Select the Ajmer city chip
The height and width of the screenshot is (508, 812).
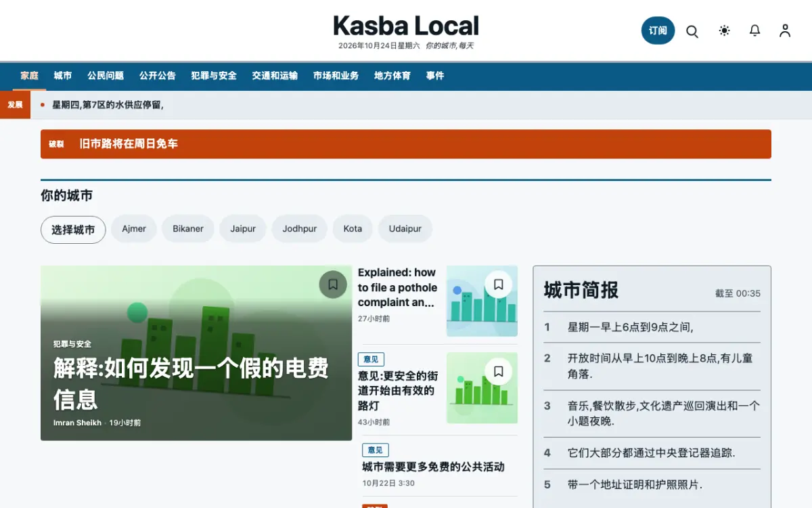coord(134,229)
